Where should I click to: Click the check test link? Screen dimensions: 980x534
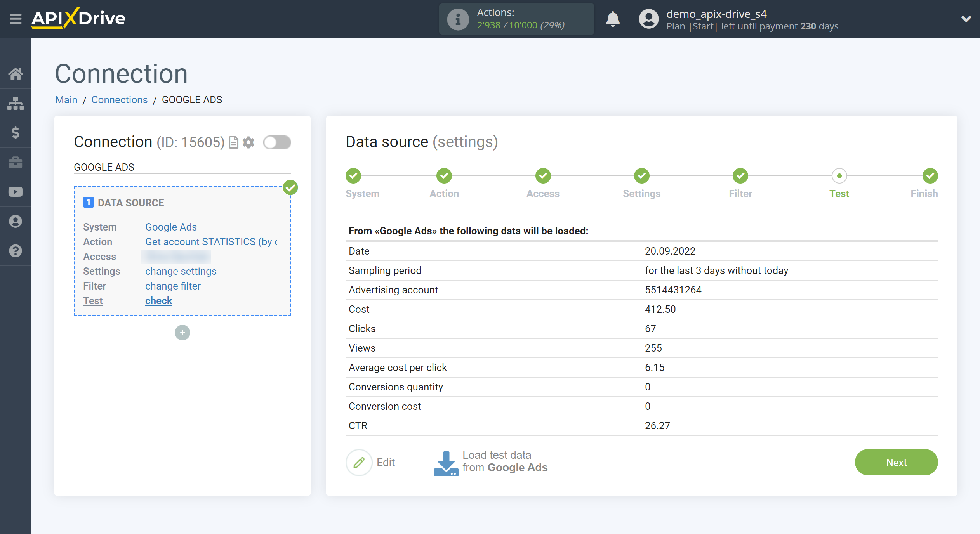click(158, 301)
